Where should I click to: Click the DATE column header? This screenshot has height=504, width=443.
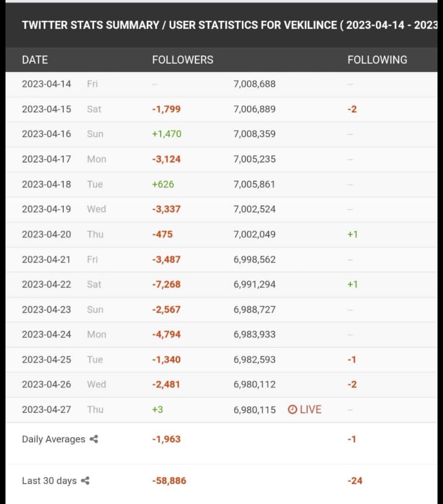click(x=35, y=60)
